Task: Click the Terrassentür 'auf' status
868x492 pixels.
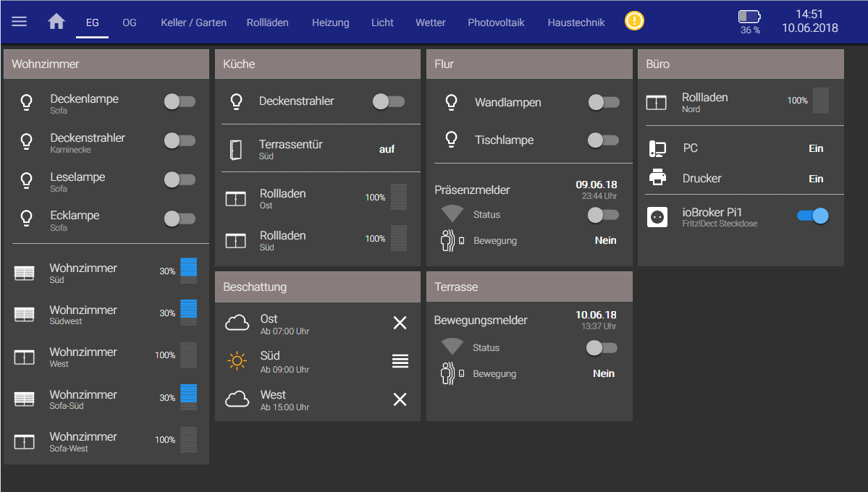Action: coord(387,150)
